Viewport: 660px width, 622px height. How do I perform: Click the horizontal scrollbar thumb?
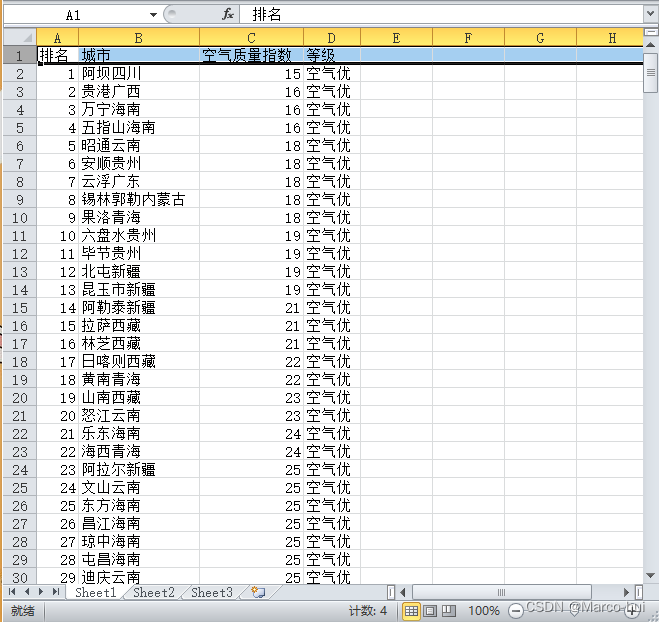pyautogui.click(x=502, y=592)
